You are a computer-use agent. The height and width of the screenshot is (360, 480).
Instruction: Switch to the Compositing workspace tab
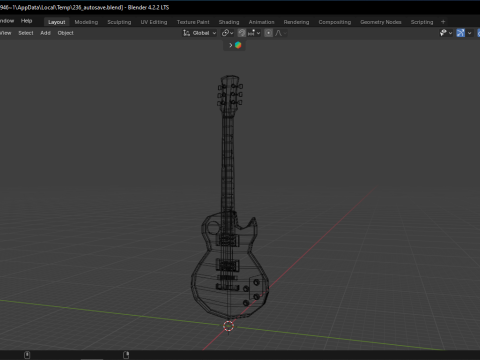coord(335,22)
